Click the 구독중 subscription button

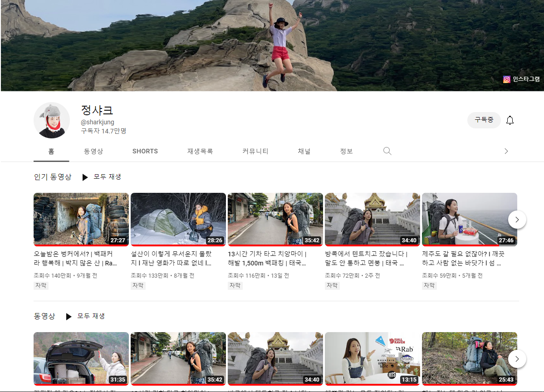484,120
